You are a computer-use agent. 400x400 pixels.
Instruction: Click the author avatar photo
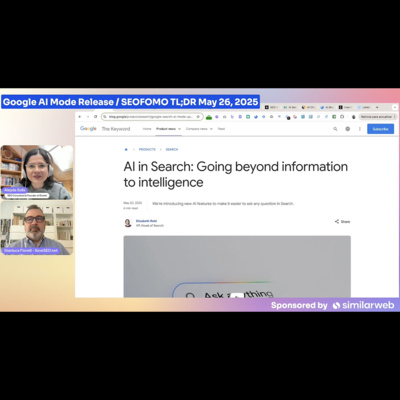click(x=128, y=223)
